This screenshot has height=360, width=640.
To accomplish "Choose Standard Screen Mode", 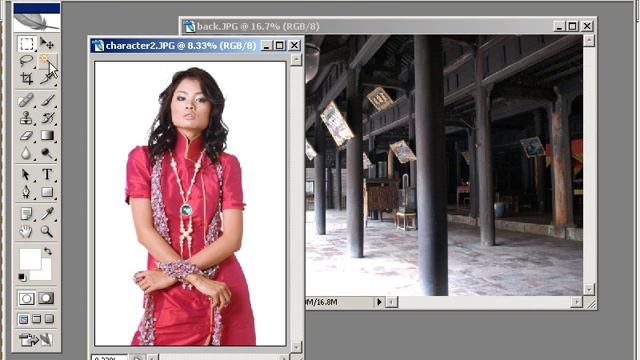I will tap(24, 319).
